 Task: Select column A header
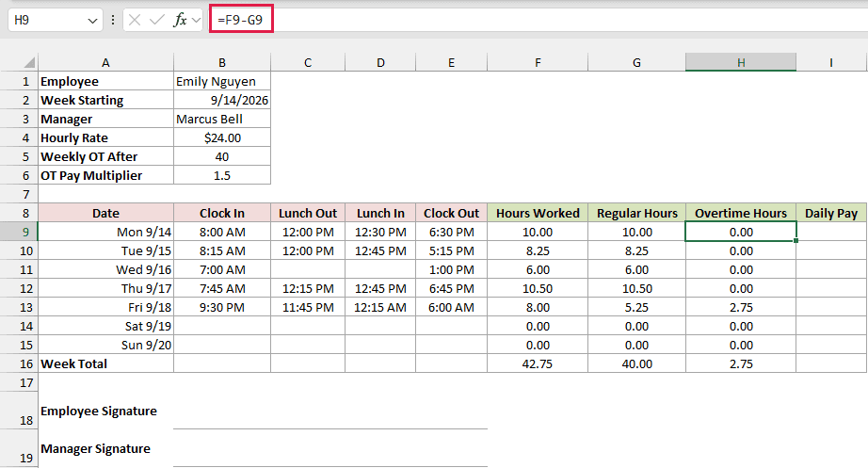[x=105, y=62]
